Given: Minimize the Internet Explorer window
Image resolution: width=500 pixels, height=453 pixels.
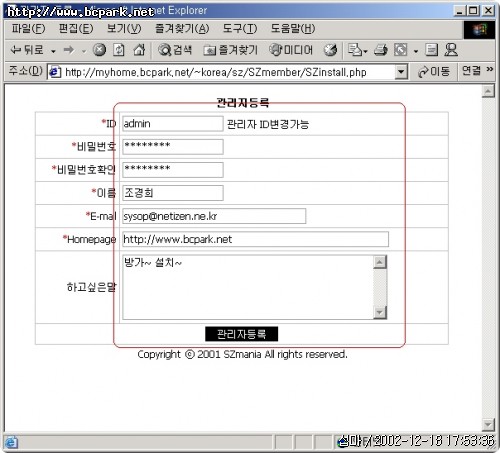Looking at the screenshot, I should pos(460,11).
